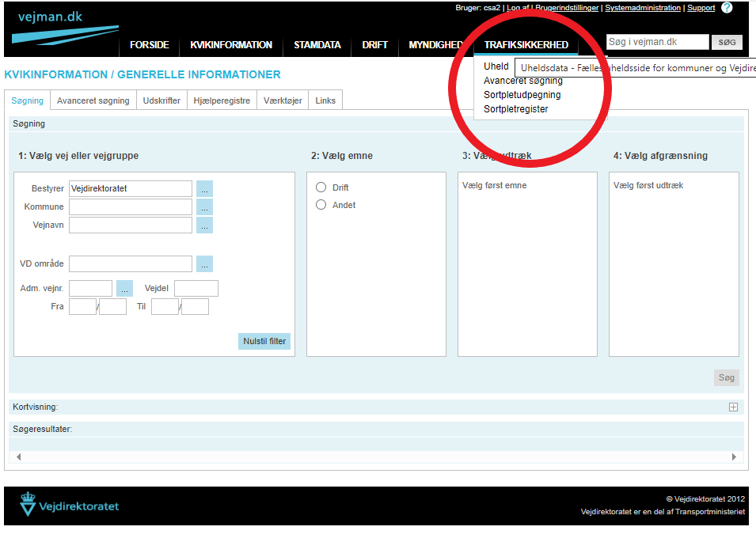This screenshot has height=538, width=756.
Task: Expand the Kortvisning panel with plus icon
Action: [733, 407]
